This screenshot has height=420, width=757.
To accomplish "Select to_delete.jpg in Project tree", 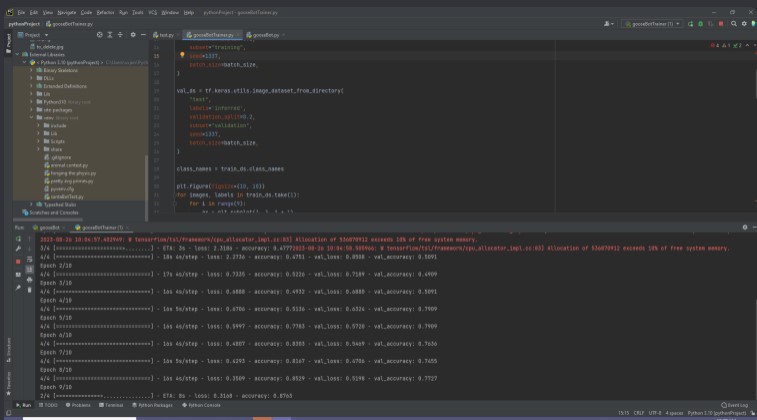I will point(46,47).
